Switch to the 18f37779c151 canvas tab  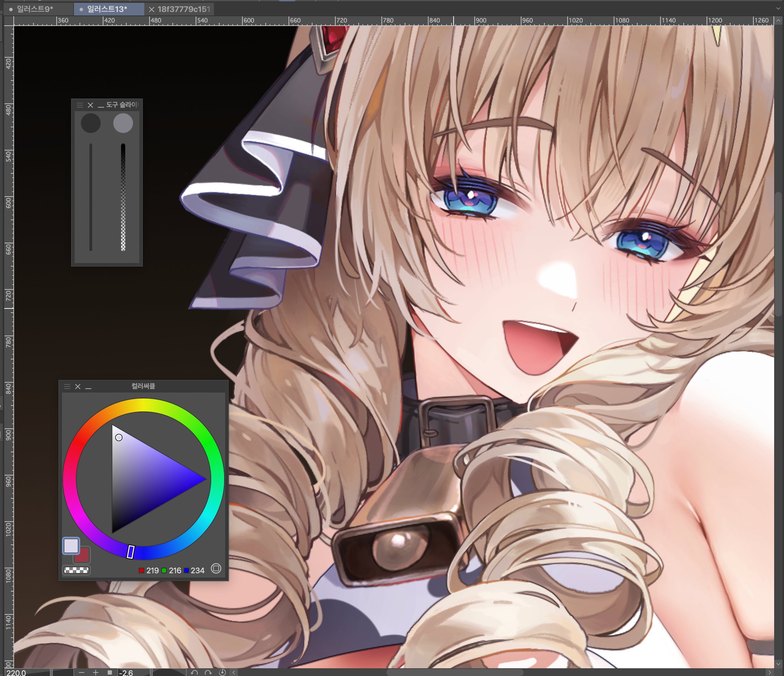coord(184,9)
